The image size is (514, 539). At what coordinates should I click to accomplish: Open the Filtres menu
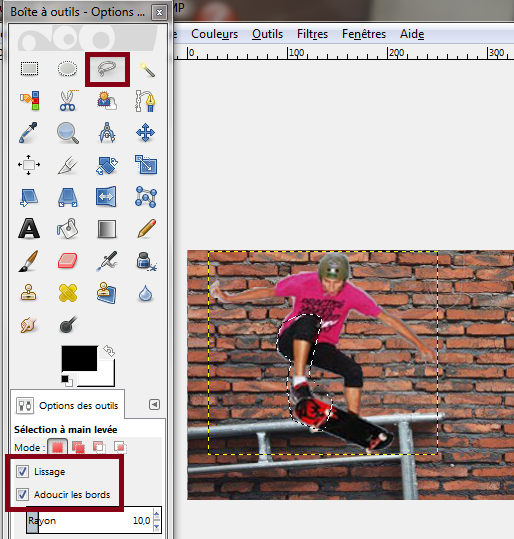point(312,34)
